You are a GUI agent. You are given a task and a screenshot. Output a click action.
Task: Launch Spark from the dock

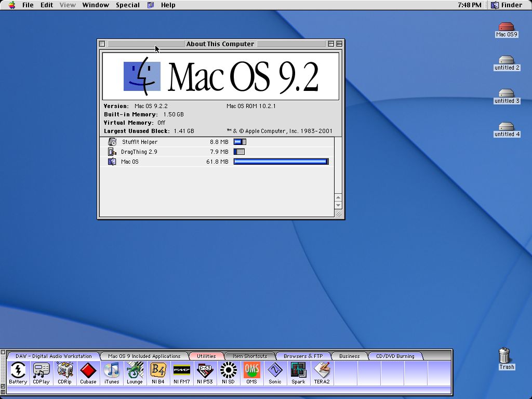(298, 370)
